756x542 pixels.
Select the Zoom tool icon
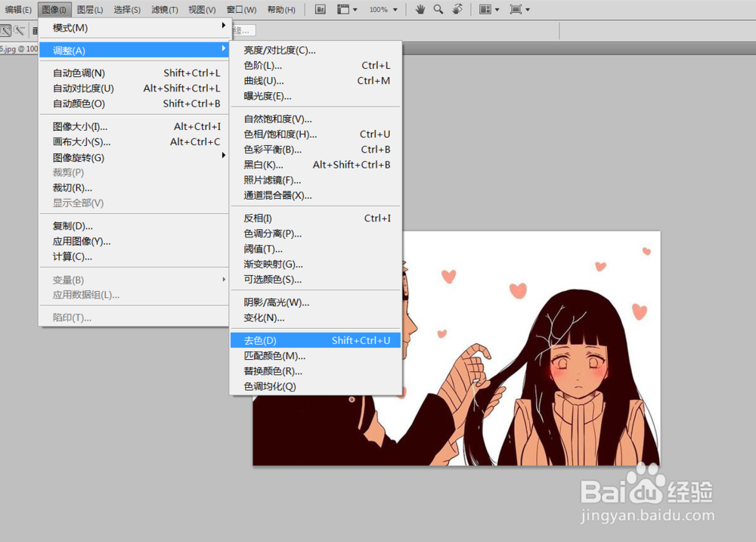pyautogui.click(x=439, y=9)
